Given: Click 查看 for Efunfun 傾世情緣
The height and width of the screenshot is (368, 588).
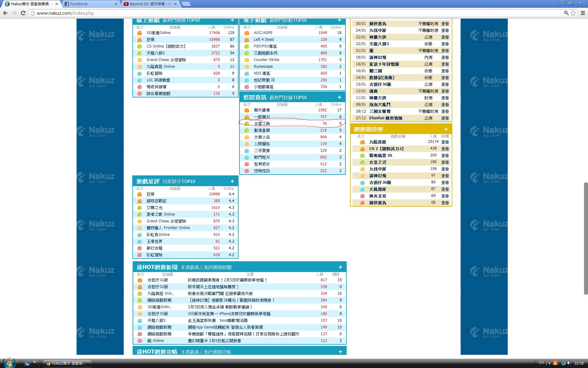Looking at the screenshot, I should (x=445, y=118).
